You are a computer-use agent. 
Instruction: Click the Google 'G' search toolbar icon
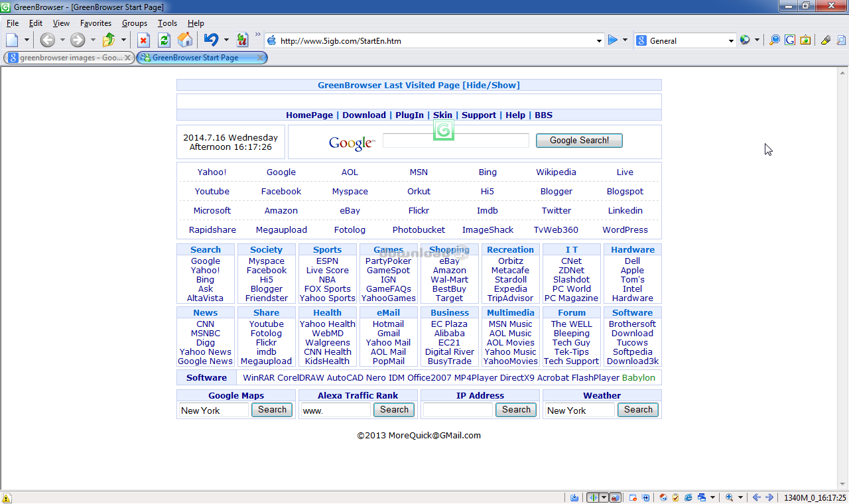tap(789, 40)
